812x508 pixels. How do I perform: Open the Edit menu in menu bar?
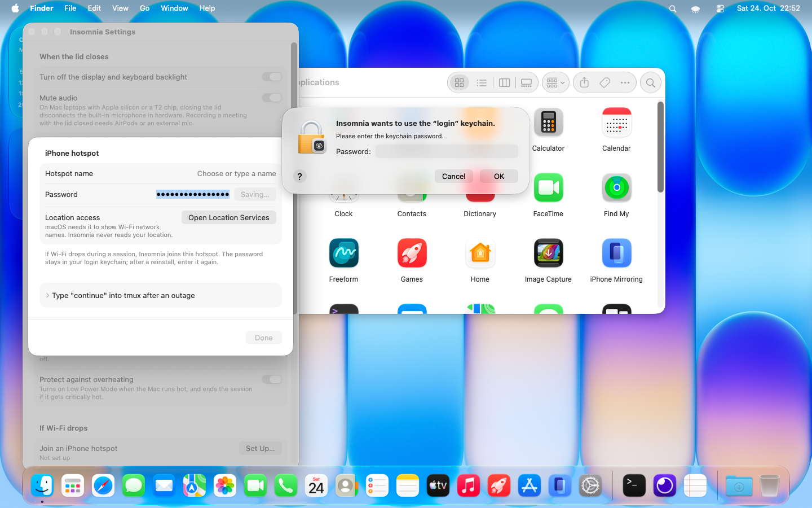94,8
